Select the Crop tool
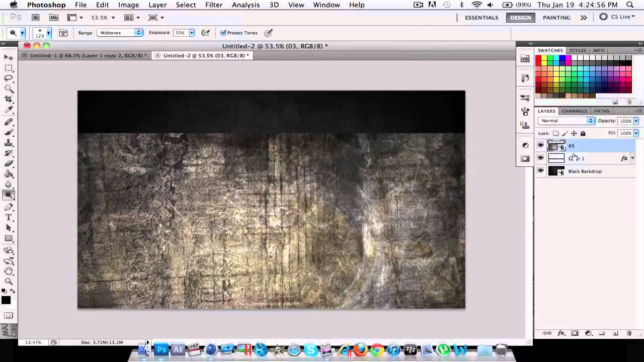The image size is (644, 362). coord(9,99)
